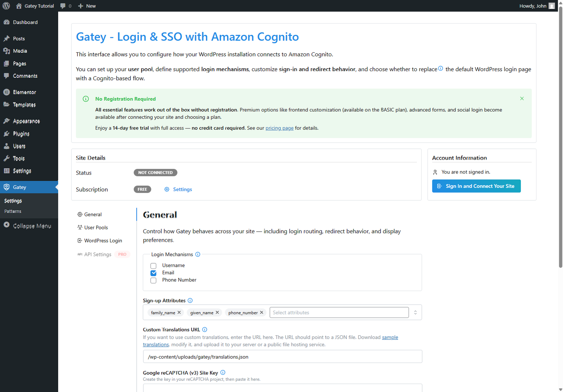The width and height of the screenshot is (563, 392).
Task: Show Sign-up Attributes info tooltip
Action: click(190, 301)
